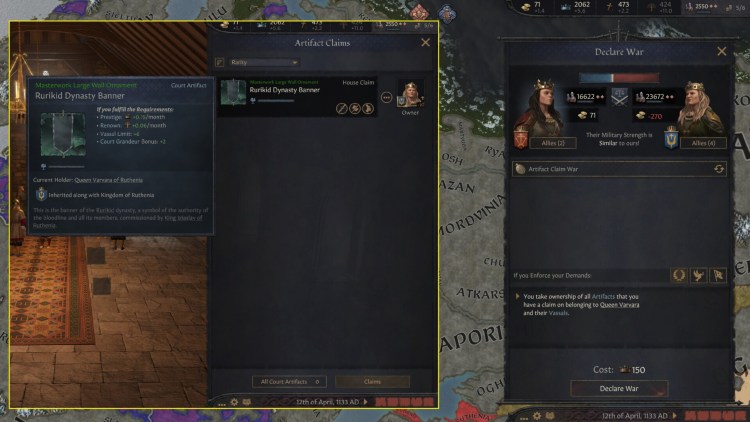Toggle All Court Artifacts filter

click(289, 381)
